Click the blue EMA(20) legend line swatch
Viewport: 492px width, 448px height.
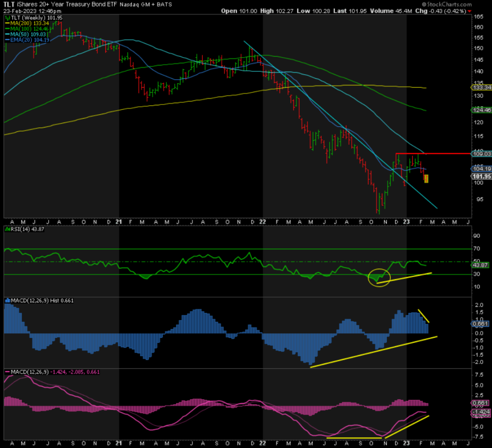coord(7,40)
